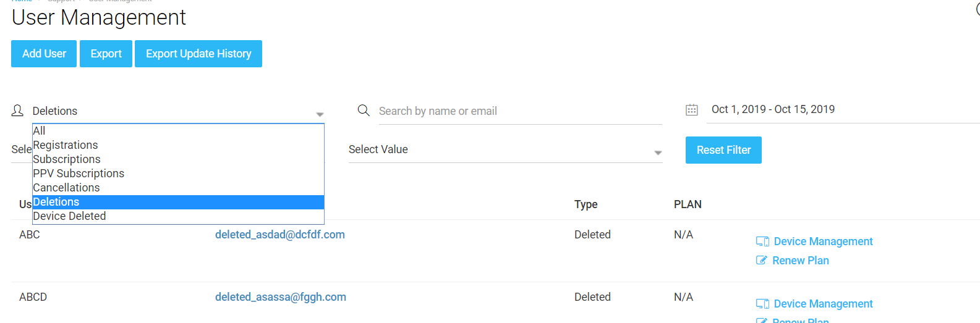The height and width of the screenshot is (323, 980).
Task: Click the Add User button
Action: (x=44, y=54)
